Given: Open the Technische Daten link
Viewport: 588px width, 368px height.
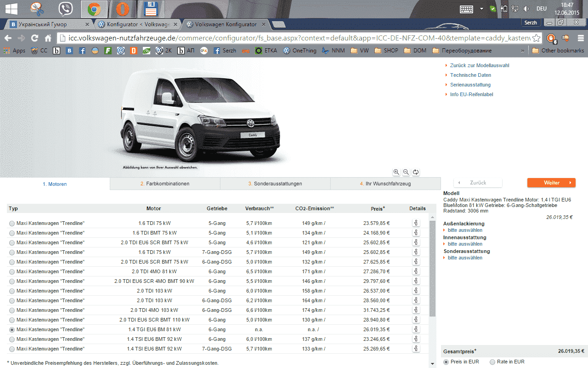Looking at the screenshot, I should click(x=470, y=75).
